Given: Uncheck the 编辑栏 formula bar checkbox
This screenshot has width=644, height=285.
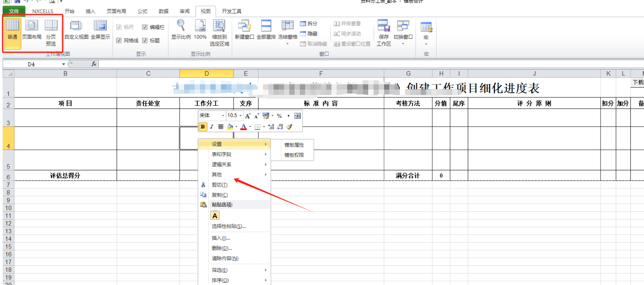Looking at the screenshot, I should 145,27.
